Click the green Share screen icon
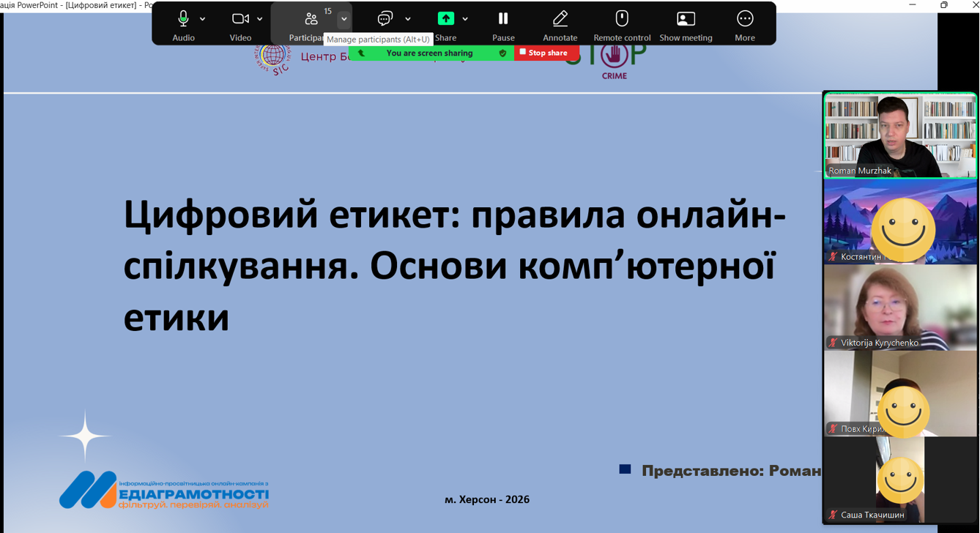The image size is (980, 533). [x=445, y=19]
